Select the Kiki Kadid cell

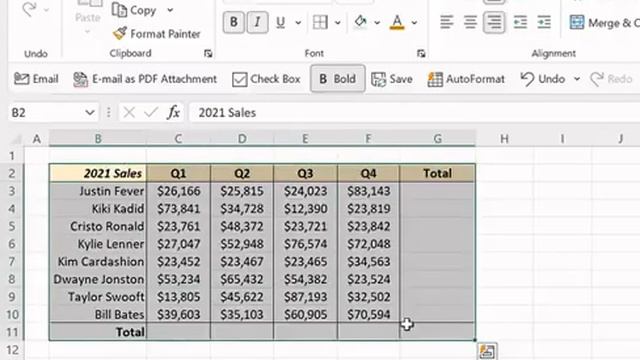tap(98, 209)
